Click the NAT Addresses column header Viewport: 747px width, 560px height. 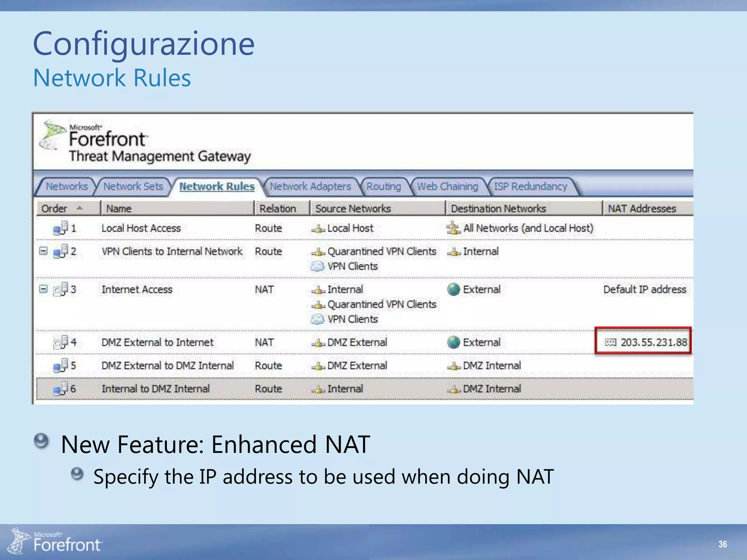[x=648, y=209]
